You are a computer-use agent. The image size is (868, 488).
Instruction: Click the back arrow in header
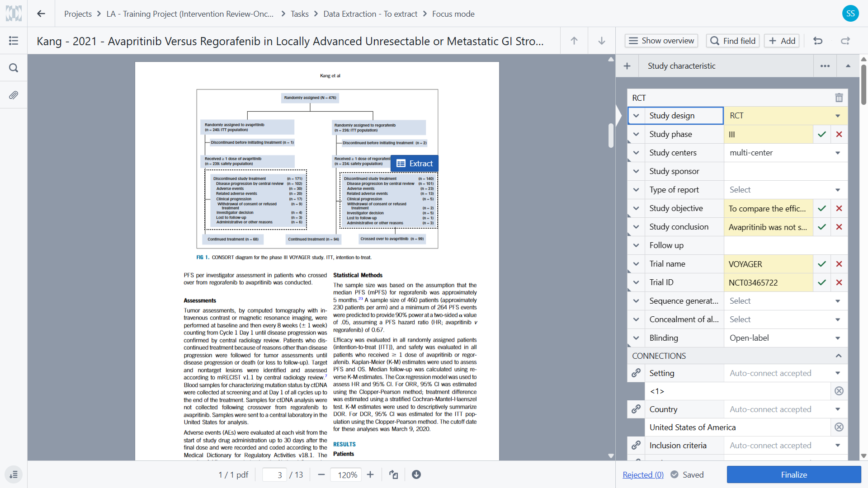coord(41,14)
